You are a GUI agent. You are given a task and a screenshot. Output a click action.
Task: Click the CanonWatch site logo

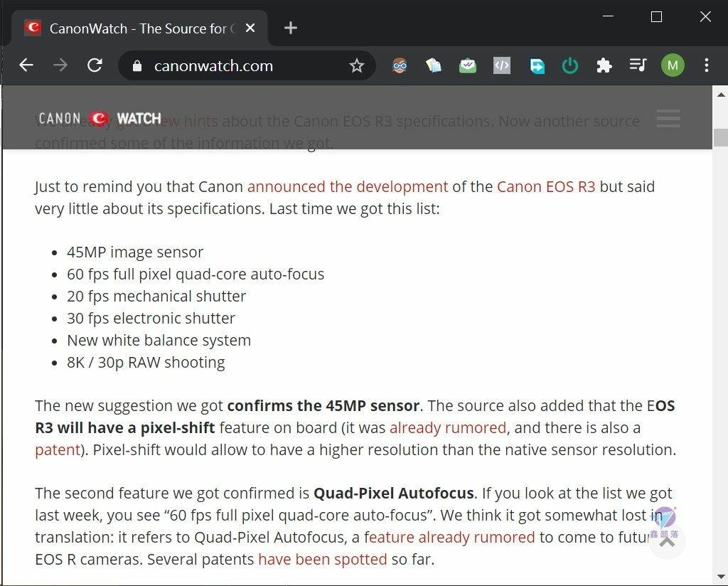click(100, 119)
